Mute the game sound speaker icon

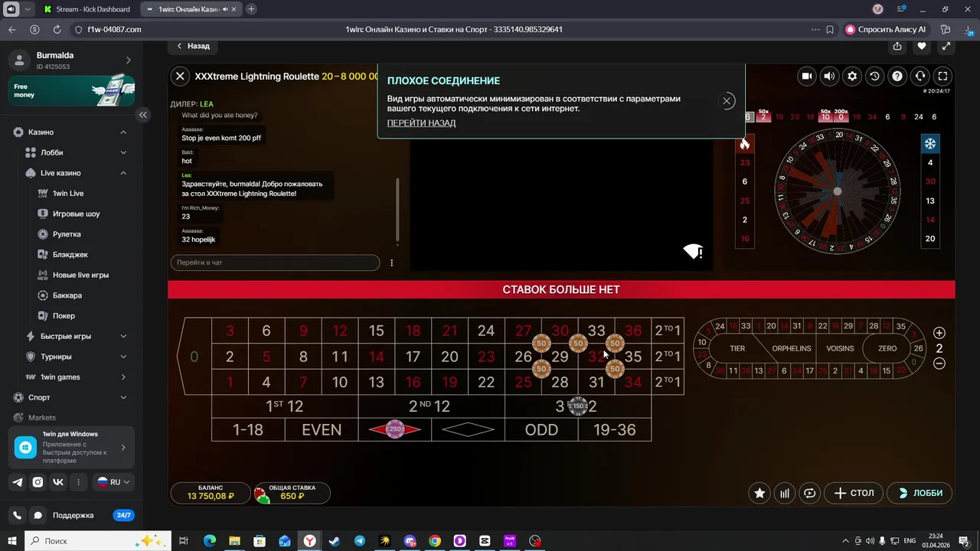click(x=829, y=76)
